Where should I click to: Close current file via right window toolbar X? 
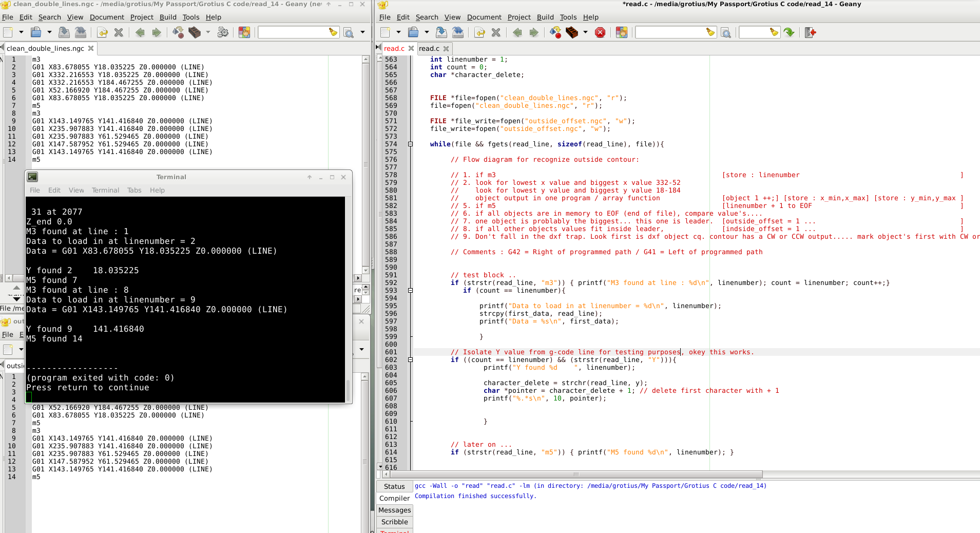click(x=496, y=32)
